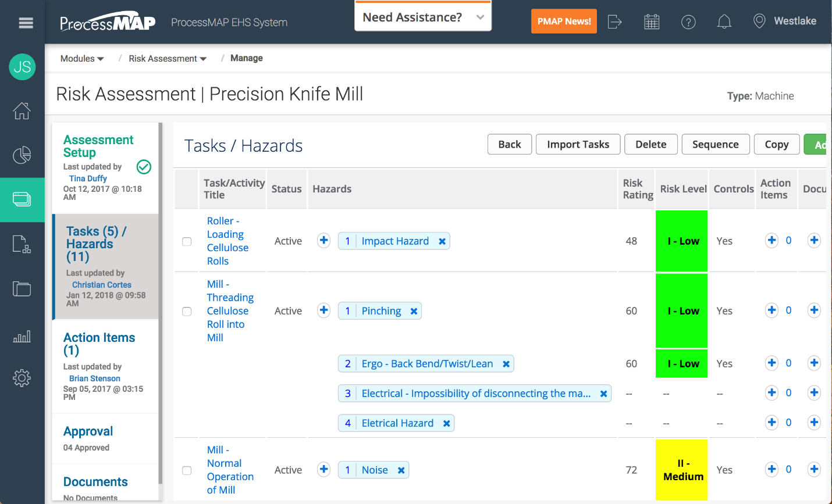Open the calendar icon in header

(x=652, y=22)
